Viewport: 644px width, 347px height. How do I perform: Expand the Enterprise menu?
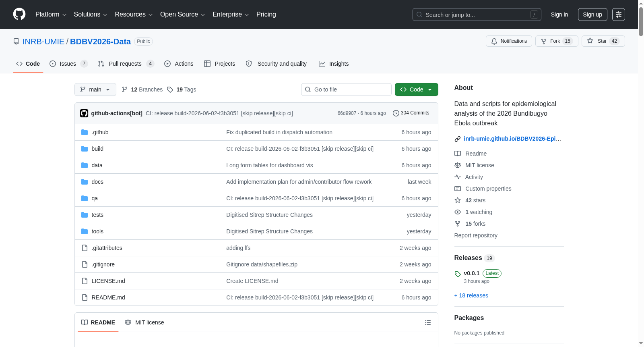point(231,15)
